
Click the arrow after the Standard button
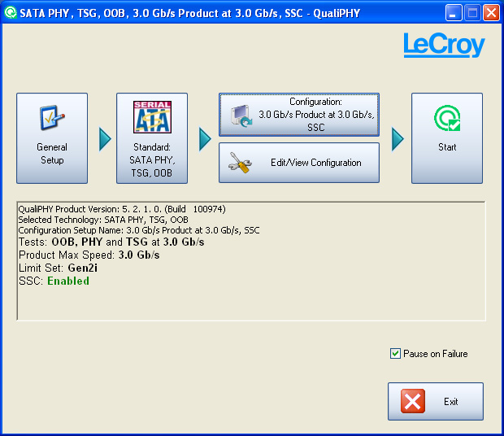(204, 139)
